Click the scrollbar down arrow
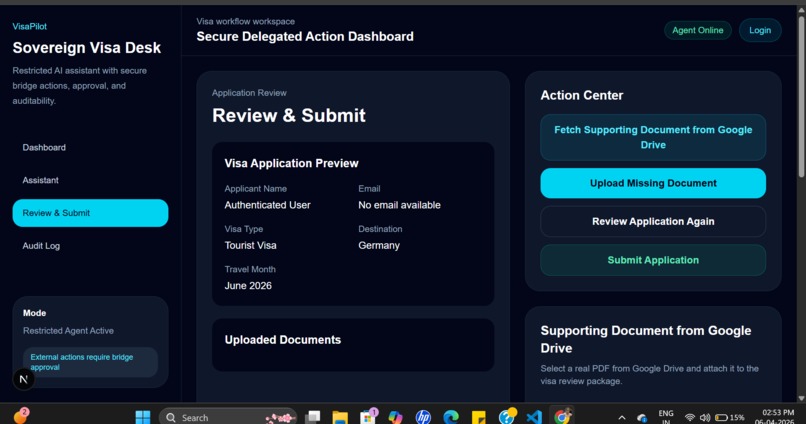The width and height of the screenshot is (806, 424). coord(801,398)
